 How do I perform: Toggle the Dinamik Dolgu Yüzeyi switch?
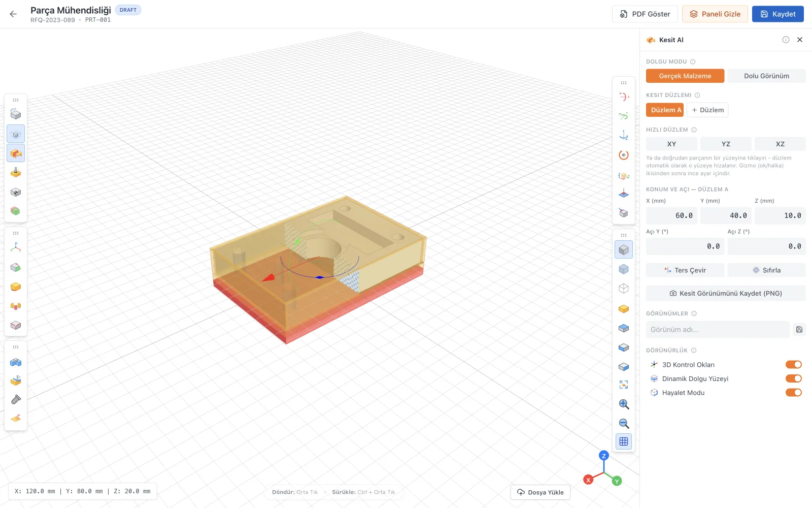coord(794,378)
